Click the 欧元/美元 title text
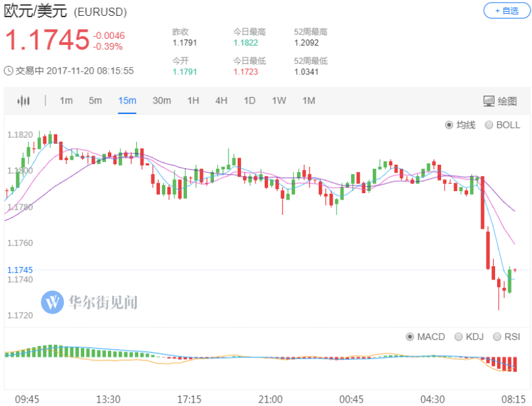The image size is (532, 406). pyautogui.click(x=36, y=11)
